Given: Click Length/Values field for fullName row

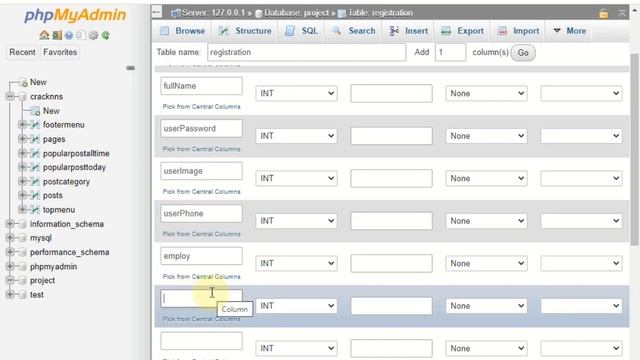Looking at the screenshot, I should [x=391, y=93].
